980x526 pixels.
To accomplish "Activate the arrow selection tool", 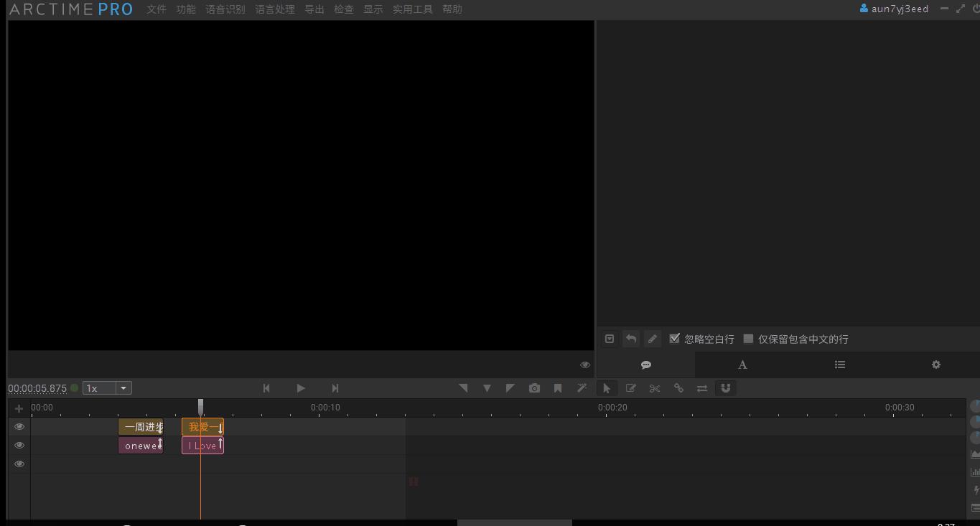I will tap(607, 388).
